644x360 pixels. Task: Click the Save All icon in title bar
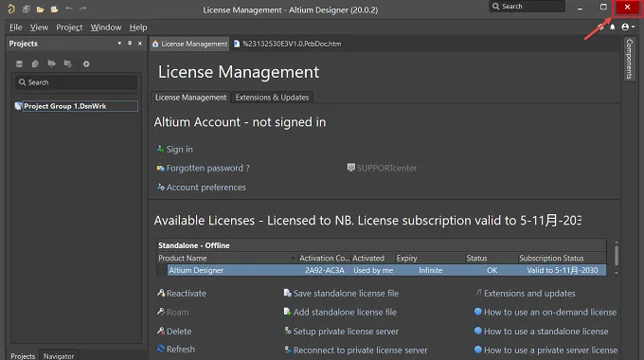[x=27, y=9]
